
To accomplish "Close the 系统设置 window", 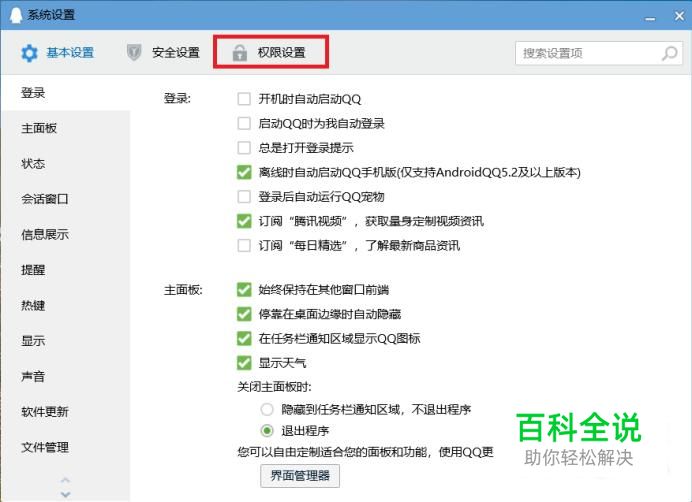I will pyautogui.click(x=680, y=16).
